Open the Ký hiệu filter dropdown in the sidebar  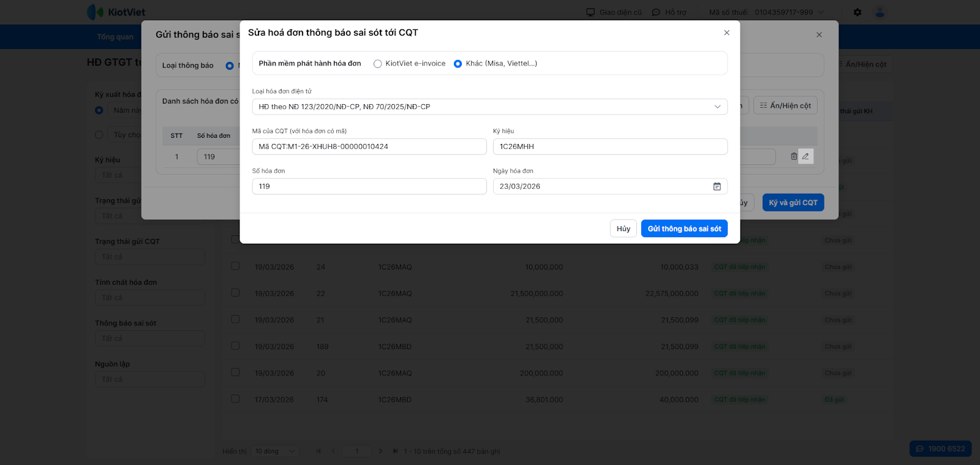(149, 175)
